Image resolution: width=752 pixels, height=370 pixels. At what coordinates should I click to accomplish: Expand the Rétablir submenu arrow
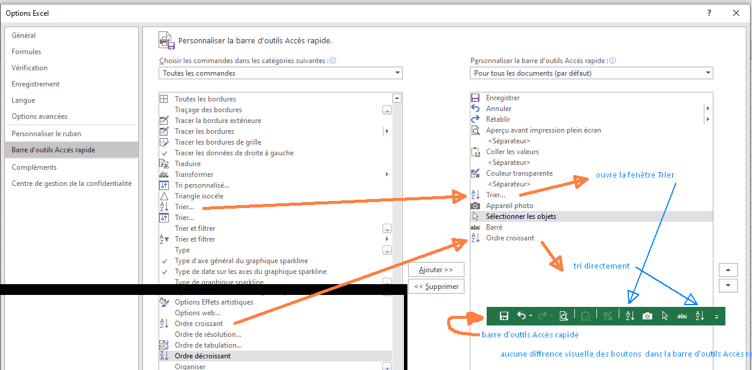pos(707,119)
